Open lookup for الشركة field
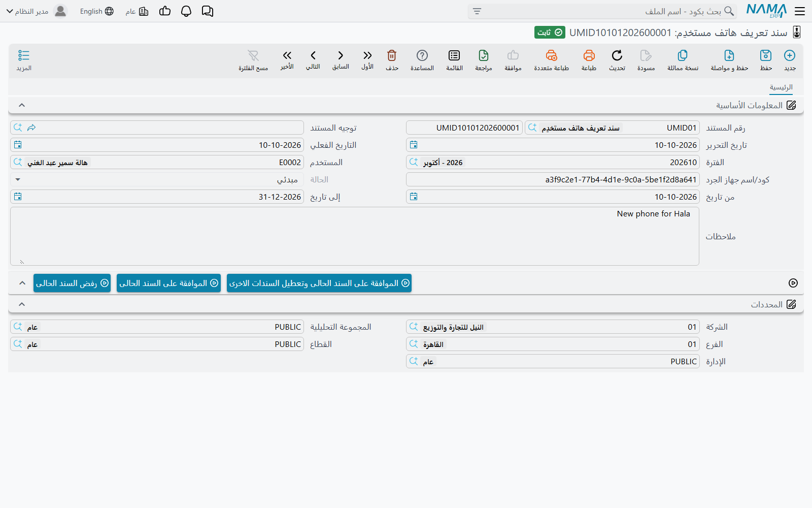The height and width of the screenshot is (508, 812). tap(414, 327)
